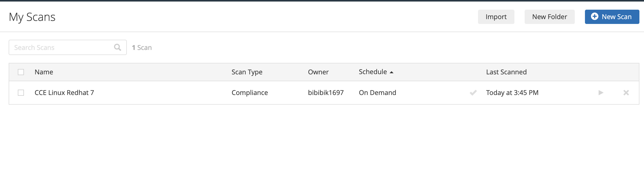This screenshot has height=192, width=644.
Task: Sort by Scan Type column header
Action: pos(247,72)
